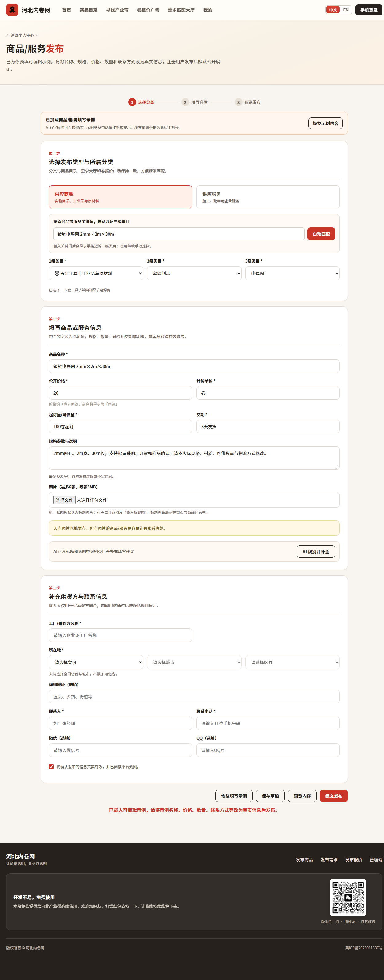Click the 公开价格 input field

pos(120,393)
